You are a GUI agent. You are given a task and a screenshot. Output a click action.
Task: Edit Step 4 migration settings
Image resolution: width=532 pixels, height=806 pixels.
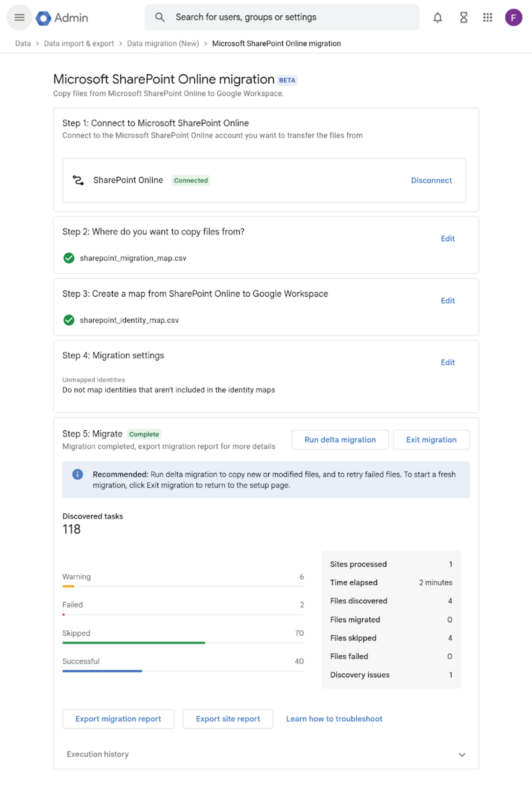click(x=447, y=363)
